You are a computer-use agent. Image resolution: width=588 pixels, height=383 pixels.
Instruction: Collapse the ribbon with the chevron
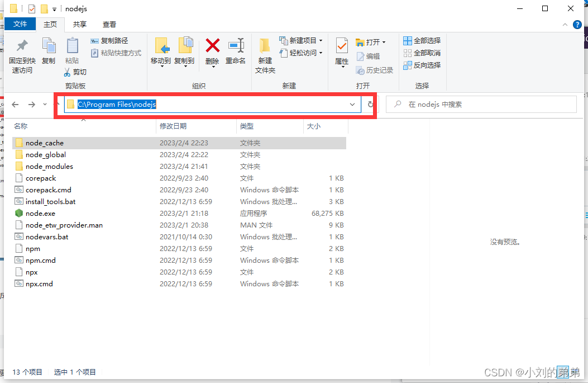click(565, 25)
